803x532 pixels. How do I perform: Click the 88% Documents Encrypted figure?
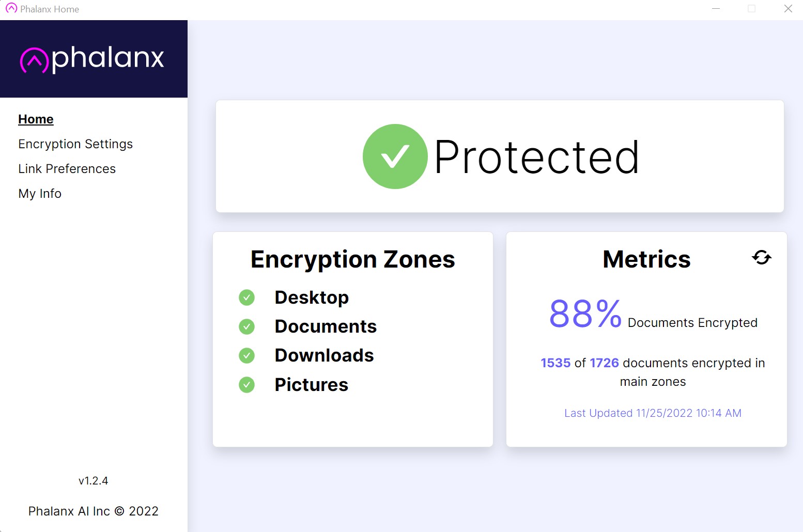click(653, 314)
